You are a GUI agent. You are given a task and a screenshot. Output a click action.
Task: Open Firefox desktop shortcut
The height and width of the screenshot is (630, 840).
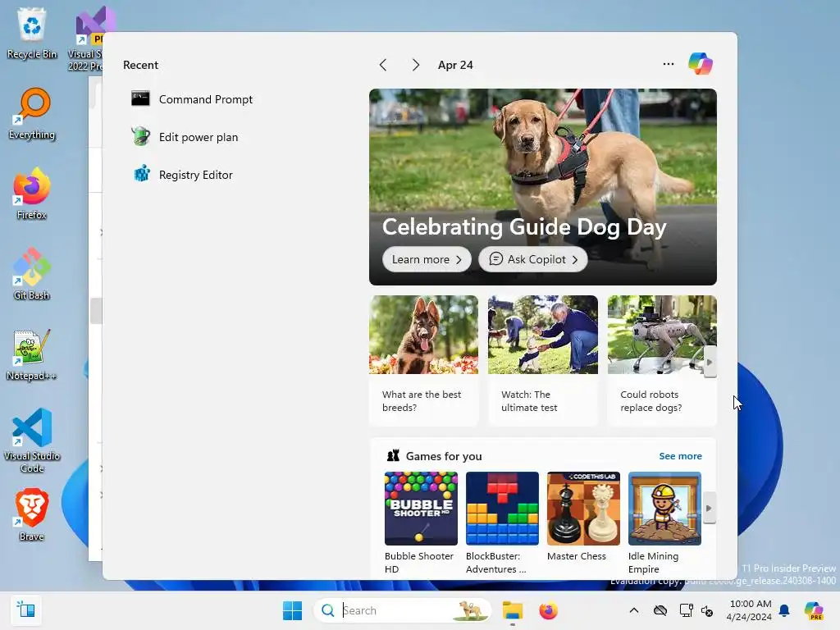click(x=32, y=194)
